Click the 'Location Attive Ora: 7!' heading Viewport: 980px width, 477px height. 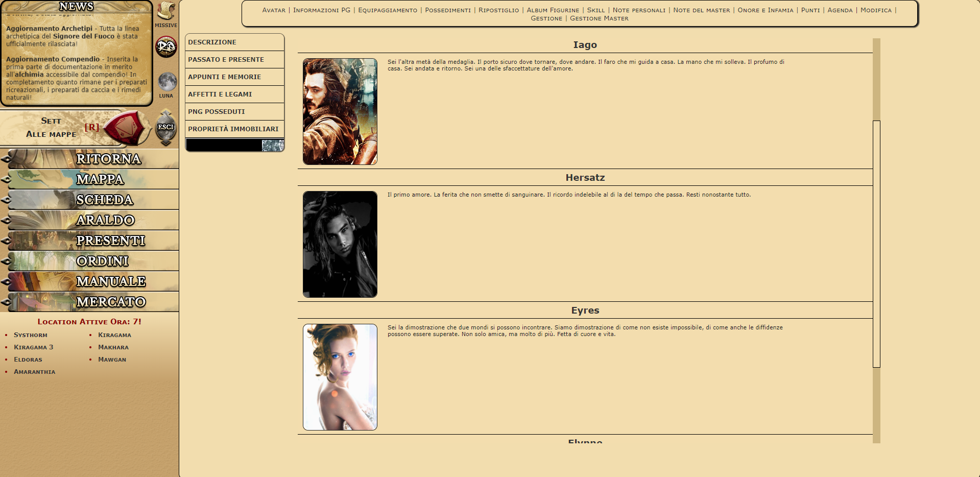pos(89,322)
